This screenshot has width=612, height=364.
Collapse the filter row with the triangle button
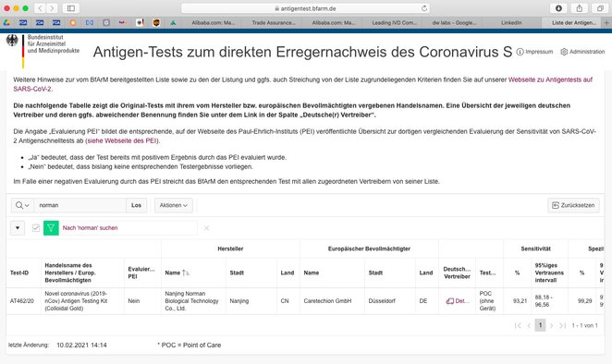(x=18, y=228)
